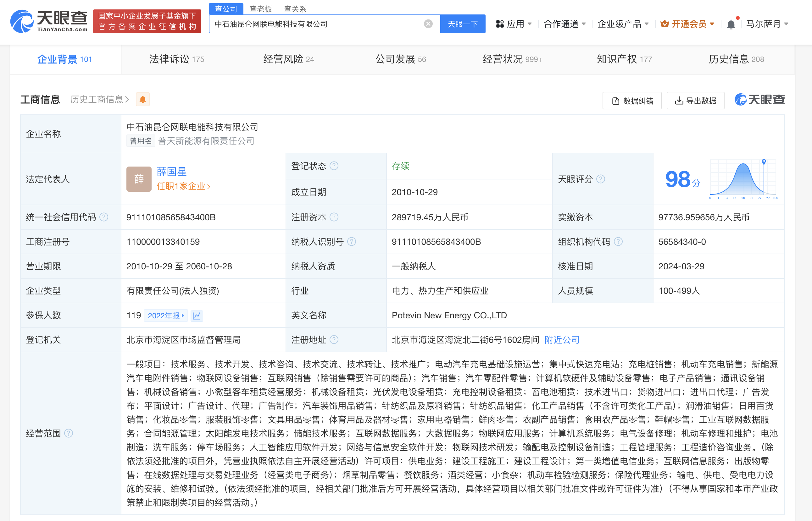Click the 天眼查 logo at top left
The width and height of the screenshot is (812, 521).
[x=49, y=21]
